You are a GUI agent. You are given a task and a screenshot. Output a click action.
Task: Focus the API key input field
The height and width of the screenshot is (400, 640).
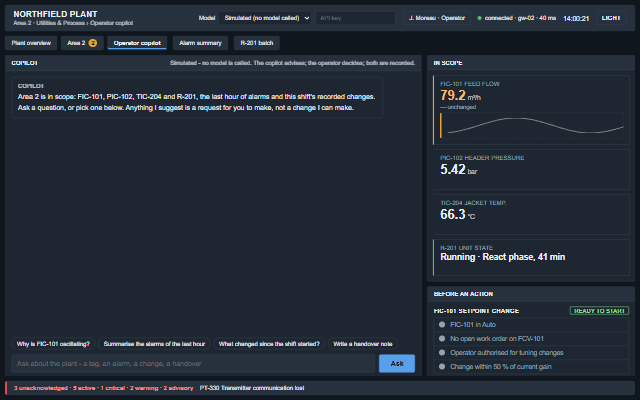[x=355, y=18]
